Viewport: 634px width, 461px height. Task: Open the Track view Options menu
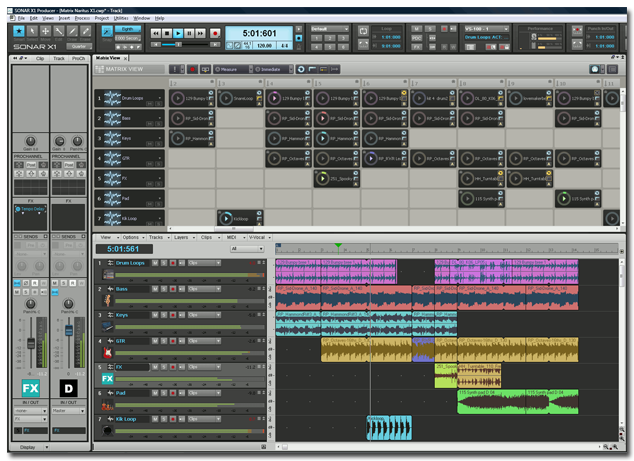click(x=133, y=237)
